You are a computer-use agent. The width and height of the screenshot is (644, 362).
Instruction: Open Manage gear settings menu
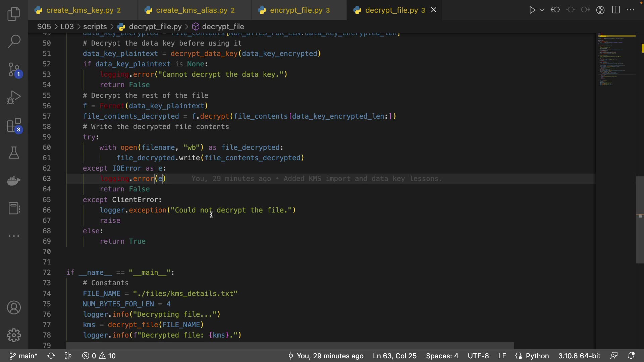pyautogui.click(x=14, y=335)
